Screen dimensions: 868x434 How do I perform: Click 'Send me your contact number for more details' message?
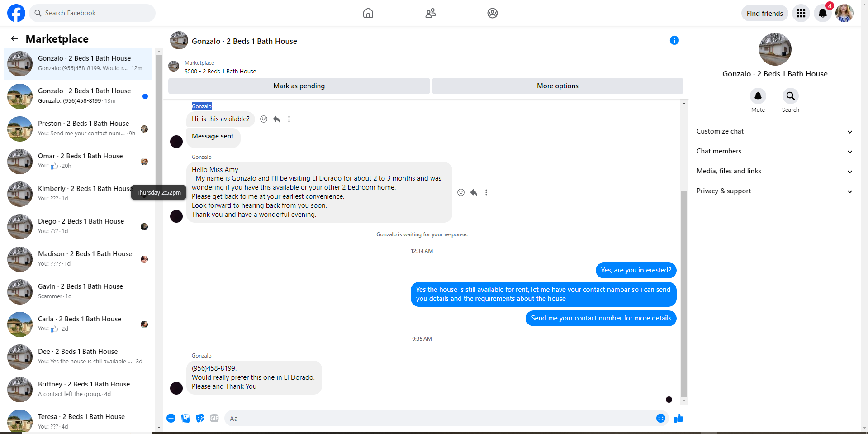(601, 318)
